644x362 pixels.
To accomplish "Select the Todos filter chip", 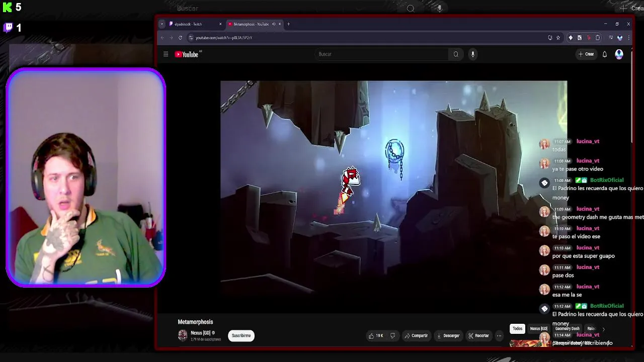I will [517, 329].
